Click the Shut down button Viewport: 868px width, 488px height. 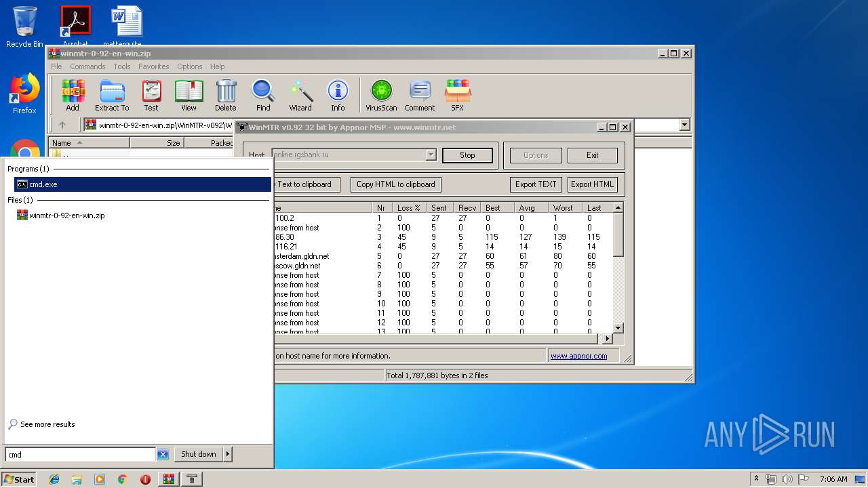pos(199,454)
